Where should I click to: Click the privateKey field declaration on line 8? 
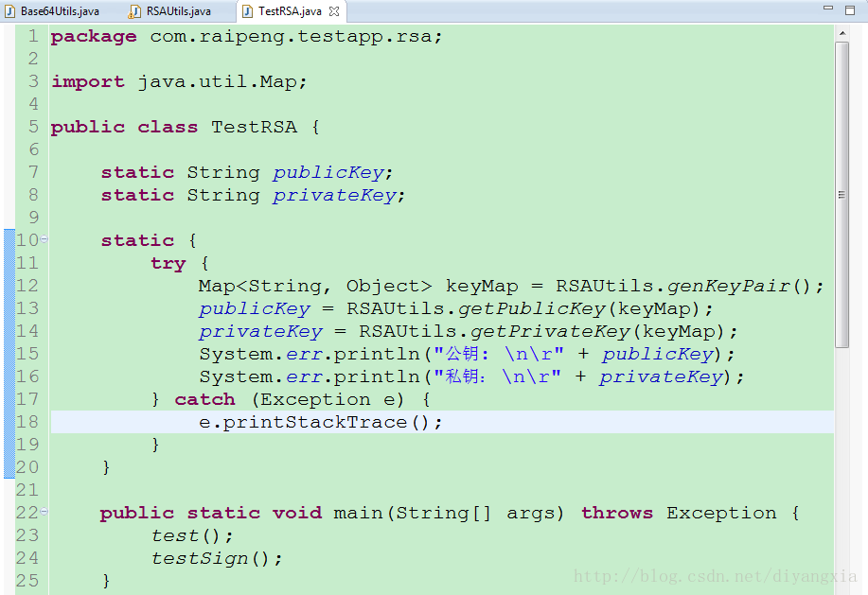pos(253,195)
